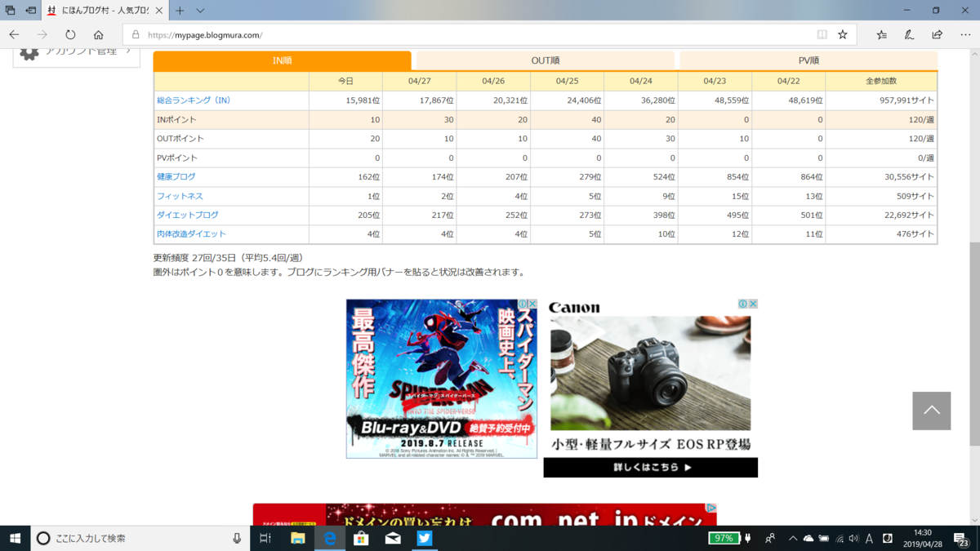Click the Spider-Man ad info icon
Screen dimensions: 980x551
523,304
